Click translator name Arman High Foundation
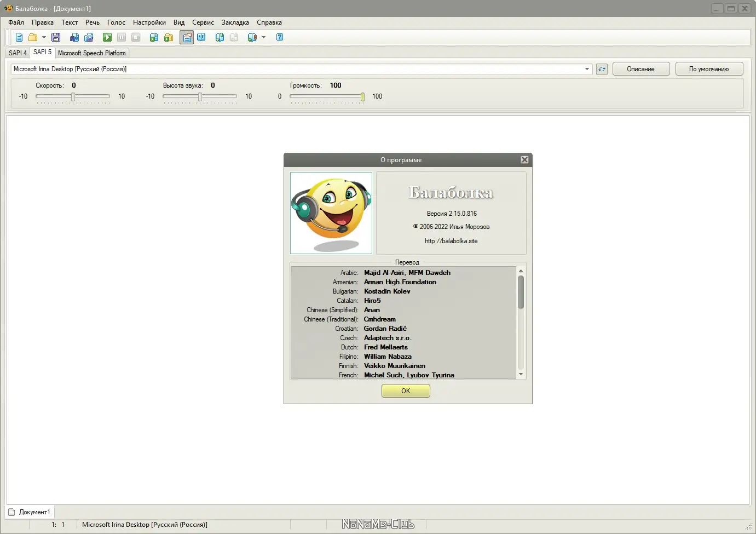Screen dimensions: 756x534 [x=400, y=282]
